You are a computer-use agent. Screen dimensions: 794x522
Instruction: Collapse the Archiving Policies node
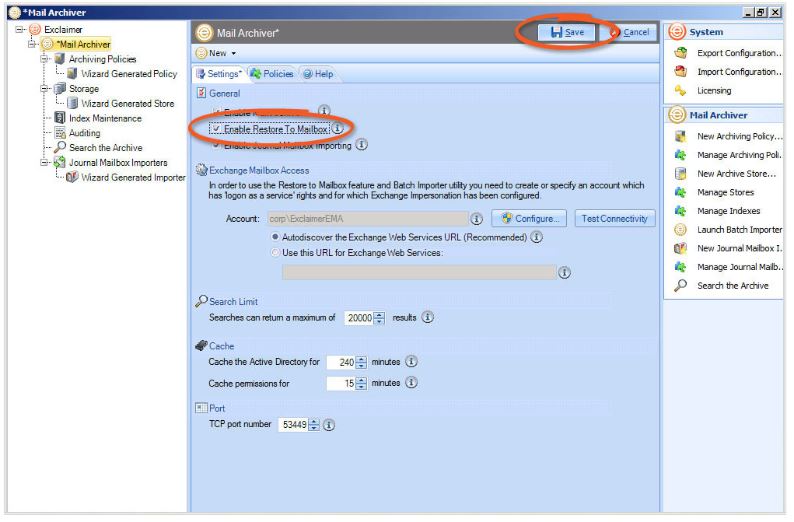pos(45,59)
